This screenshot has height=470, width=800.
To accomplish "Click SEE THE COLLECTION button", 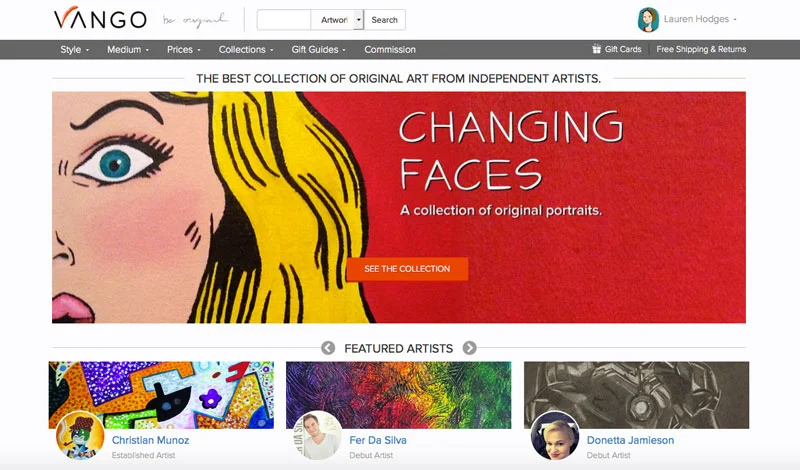I will click(407, 269).
